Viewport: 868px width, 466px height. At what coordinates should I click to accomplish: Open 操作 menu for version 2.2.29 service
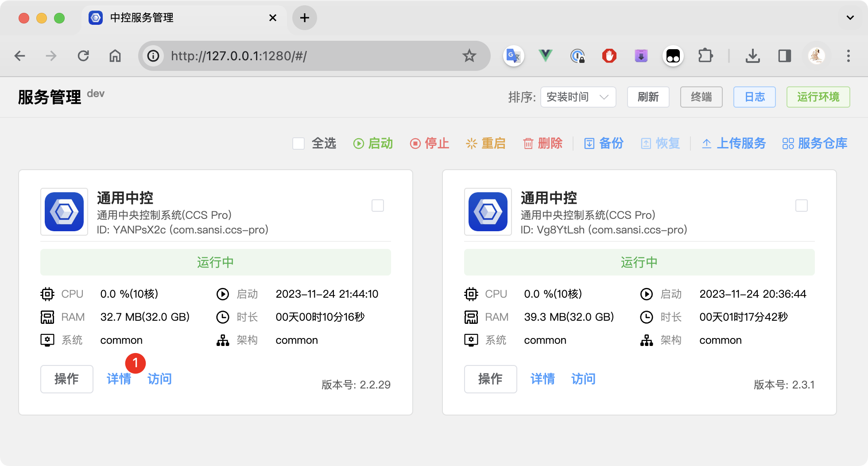67,379
